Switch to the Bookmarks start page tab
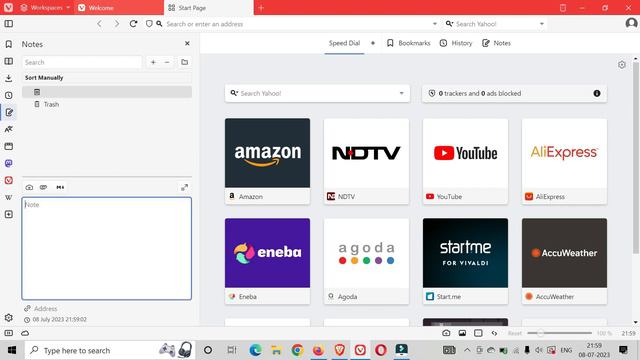Image resolution: width=640 pixels, height=360 pixels. pyautogui.click(x=409, y=43)
